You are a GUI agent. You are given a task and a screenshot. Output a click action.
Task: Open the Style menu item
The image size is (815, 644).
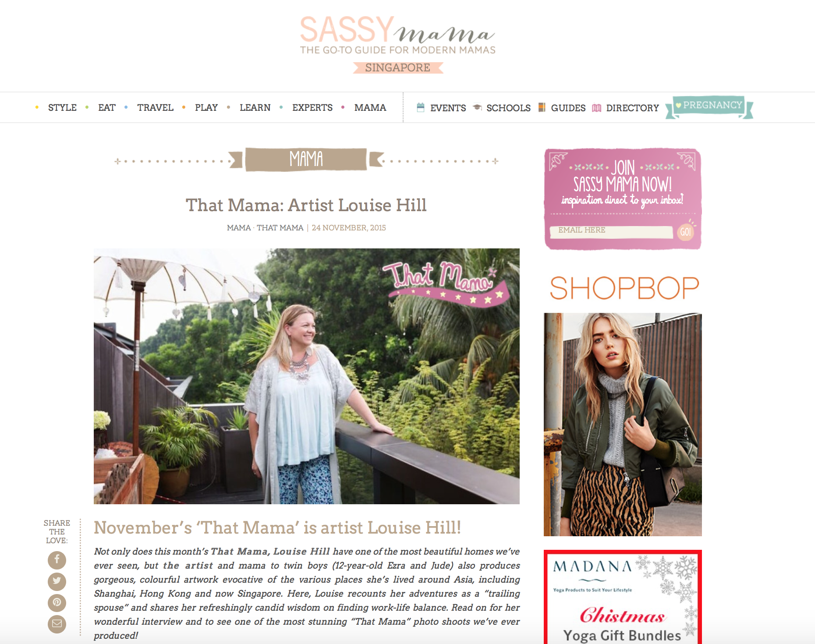(x=62, y=108)
